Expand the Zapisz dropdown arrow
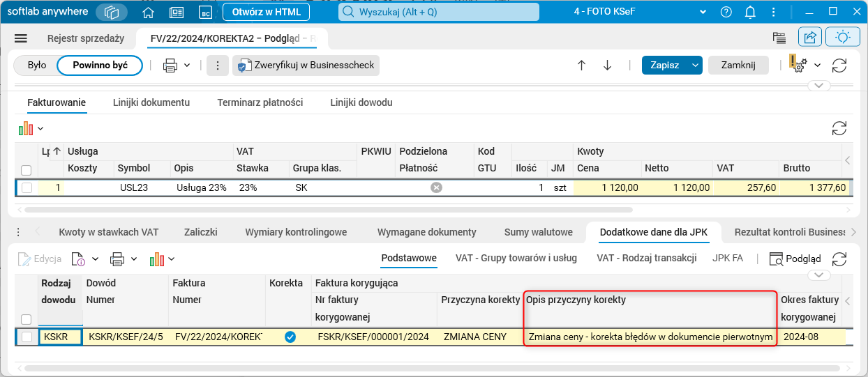 [695, 66]
